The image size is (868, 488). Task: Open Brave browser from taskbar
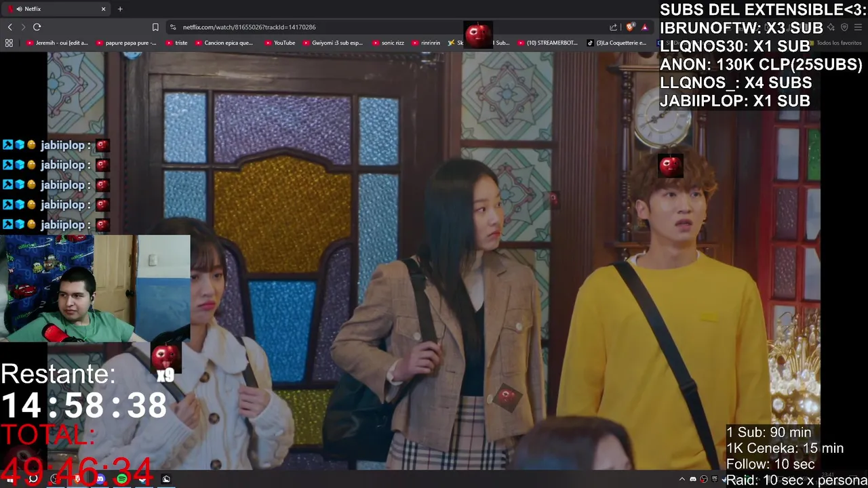77,479
